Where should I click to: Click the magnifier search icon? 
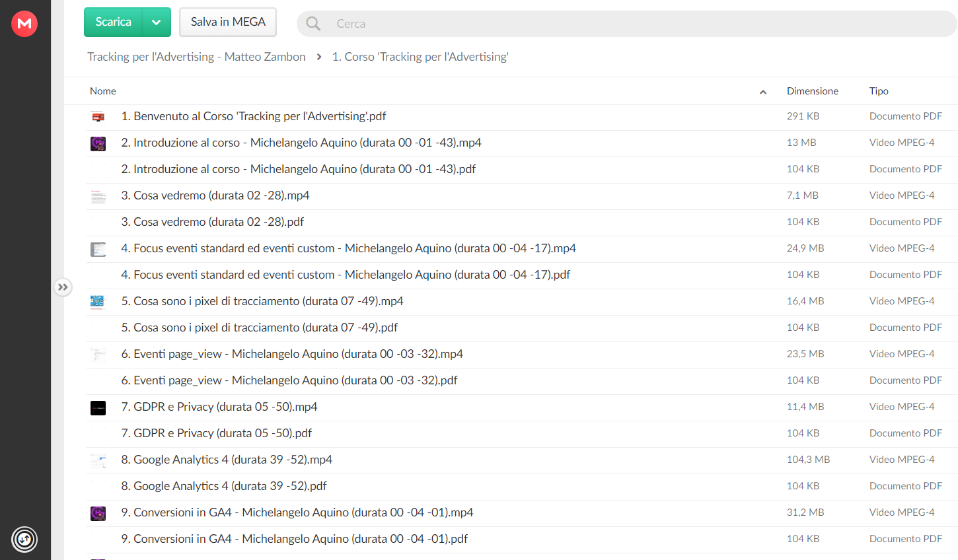pos(313,24)
